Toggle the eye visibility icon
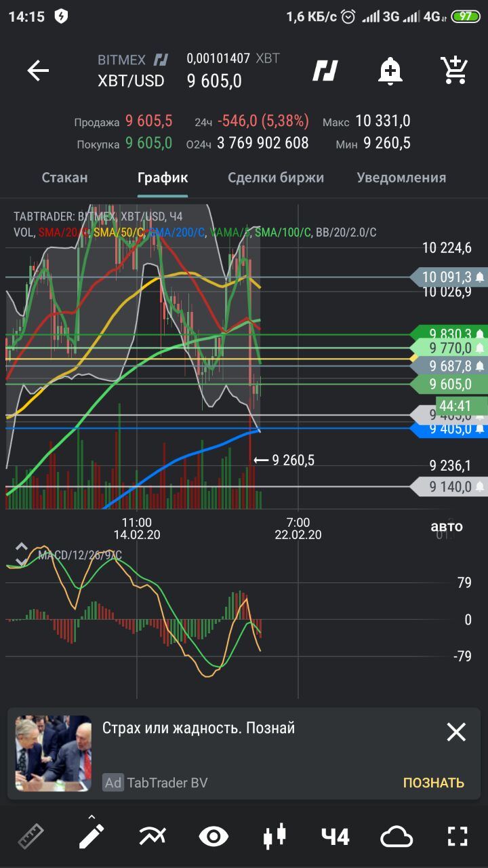The width and height of the screenshot is (488, 868). click(x=213, y=836)
